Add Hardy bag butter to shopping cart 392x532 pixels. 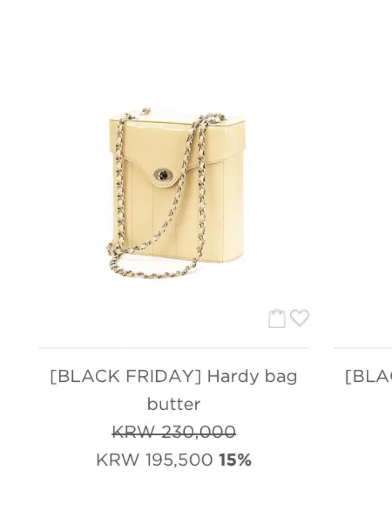coord(277,318)
